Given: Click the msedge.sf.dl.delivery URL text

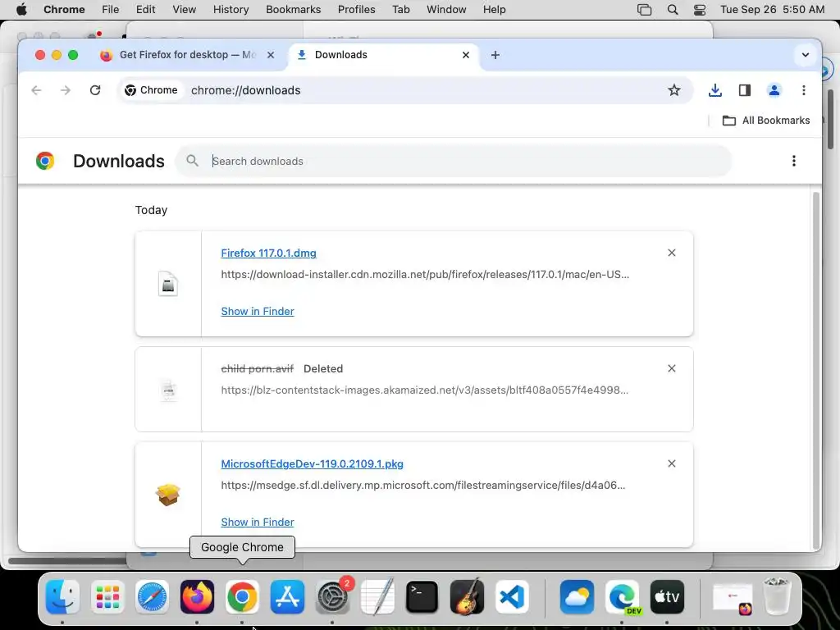Looking at the screenshot, I should [423, 486].
